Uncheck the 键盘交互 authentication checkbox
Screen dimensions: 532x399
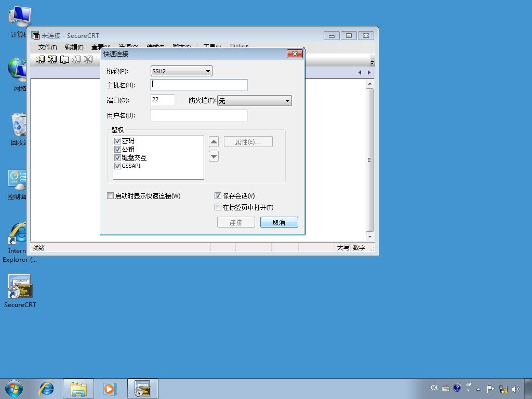pyautogui.click(x=118, y=158)
